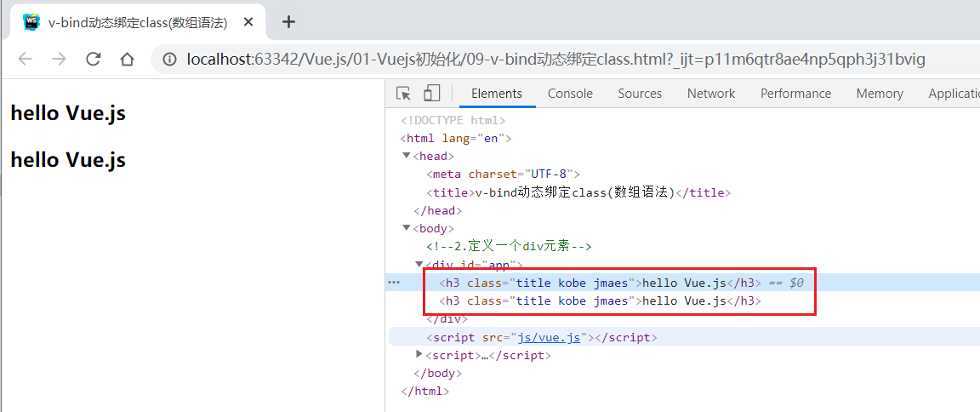Expand the collapsed script node

pyautogui.click(x=419, y=354)
